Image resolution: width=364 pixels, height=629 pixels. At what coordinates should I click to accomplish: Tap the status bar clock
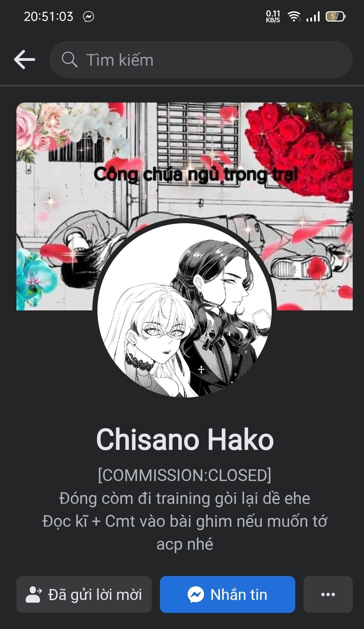click(49, 16)
